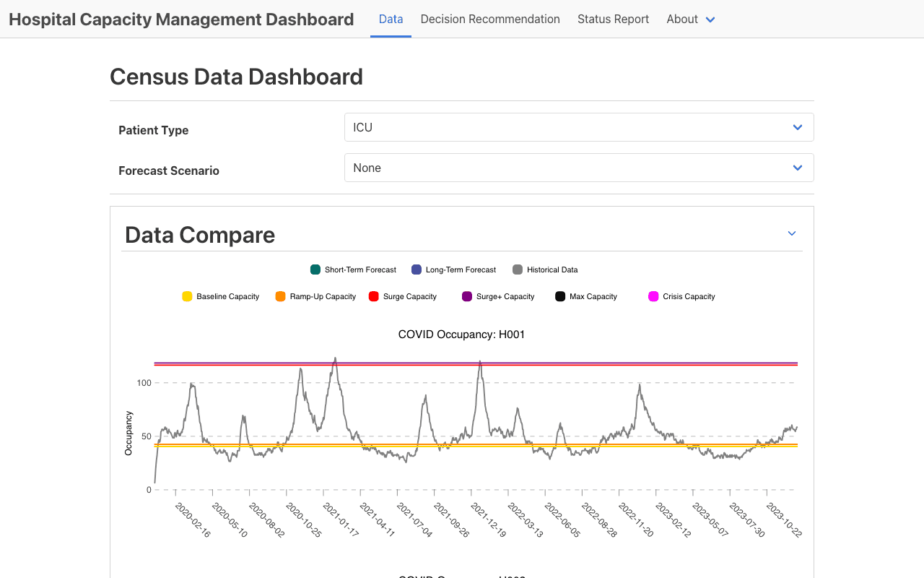Expand the About menu
Image resolution: width=924 pixels, height=578 pixels.
(x=691, y=20)
